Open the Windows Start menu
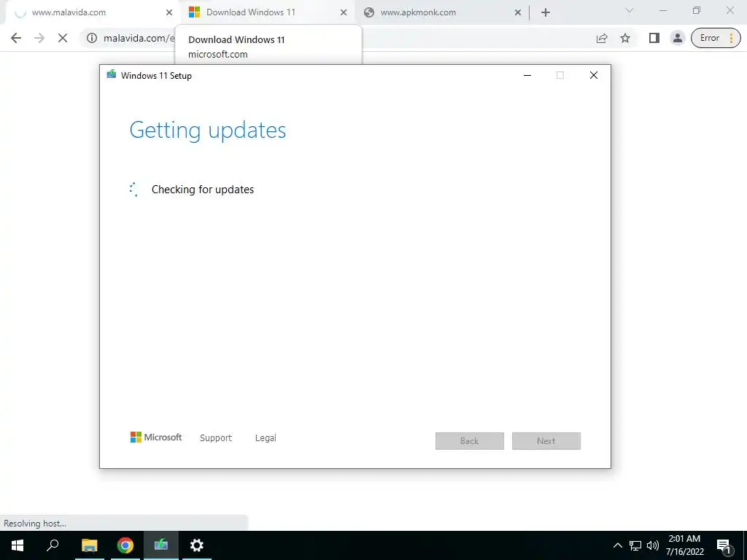 [18, 545]
